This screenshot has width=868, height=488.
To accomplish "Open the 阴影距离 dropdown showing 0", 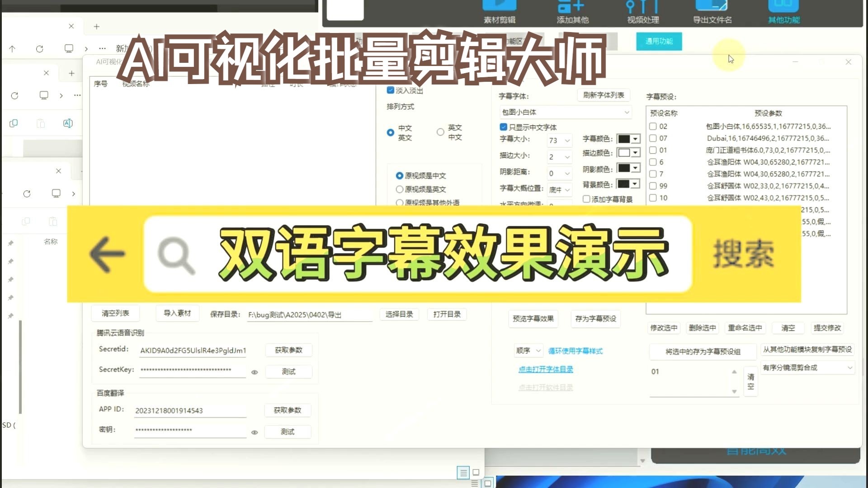I will pyautogui.click(x=560, y=174).
